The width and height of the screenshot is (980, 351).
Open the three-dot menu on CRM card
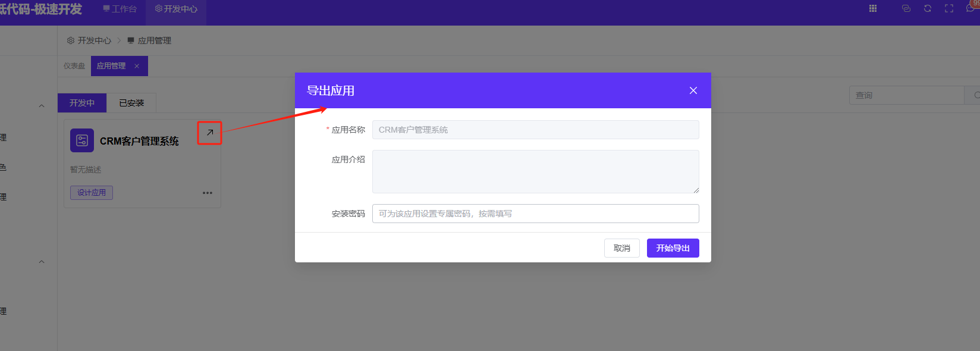[x=208, y=193]
